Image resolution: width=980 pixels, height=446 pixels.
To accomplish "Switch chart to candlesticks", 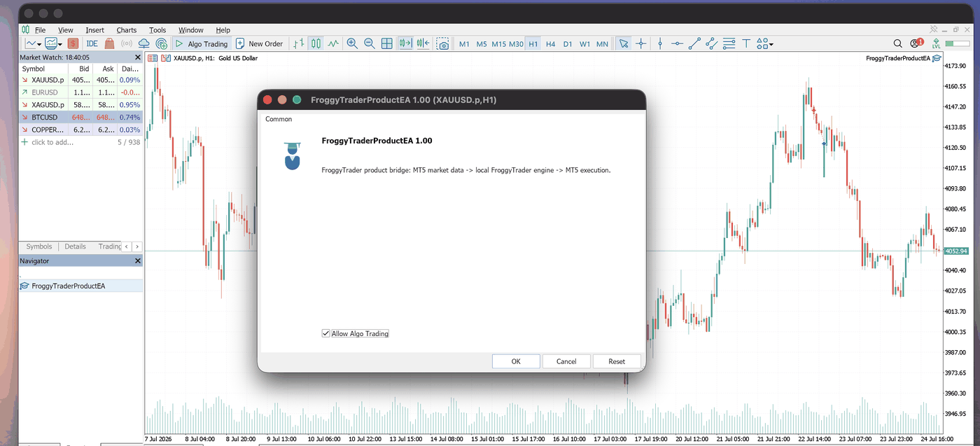I will pos(316,43).
